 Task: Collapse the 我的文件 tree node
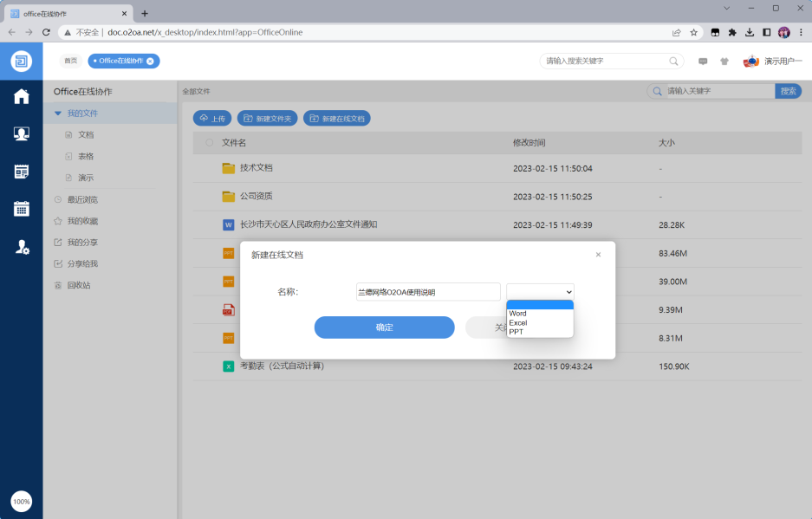pyautogui.click(x=58, y=114)
